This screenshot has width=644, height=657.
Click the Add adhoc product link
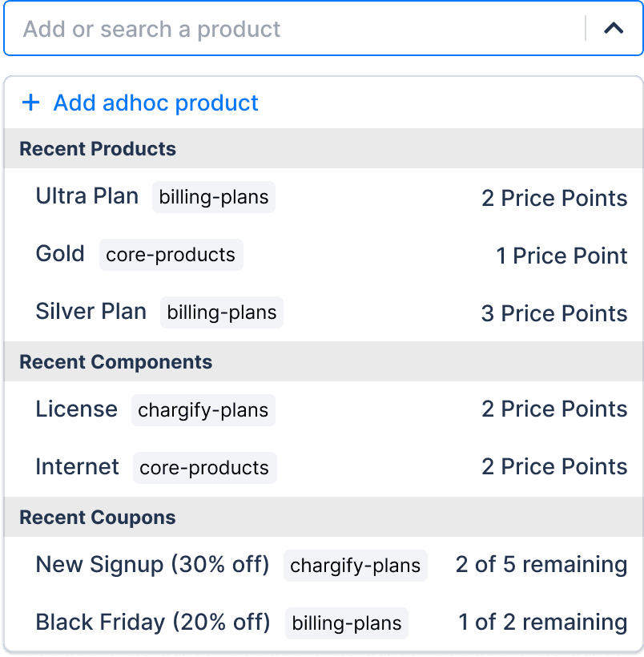coord(155,103)
